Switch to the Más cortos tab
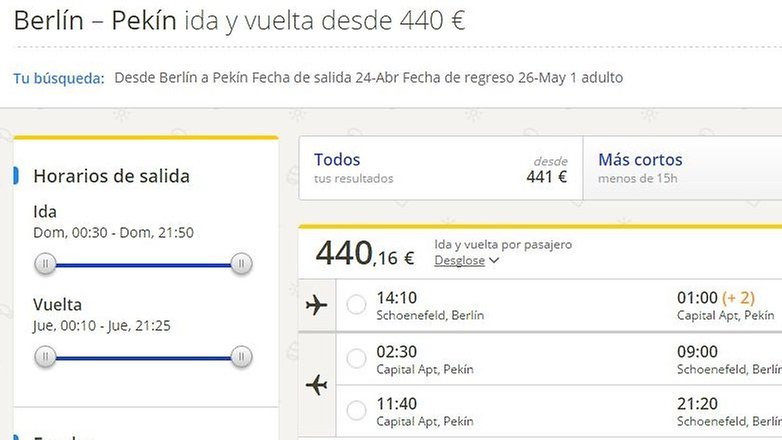Viewport: 782px width, 440px height. pyautogui.click(x=682, y=168)
